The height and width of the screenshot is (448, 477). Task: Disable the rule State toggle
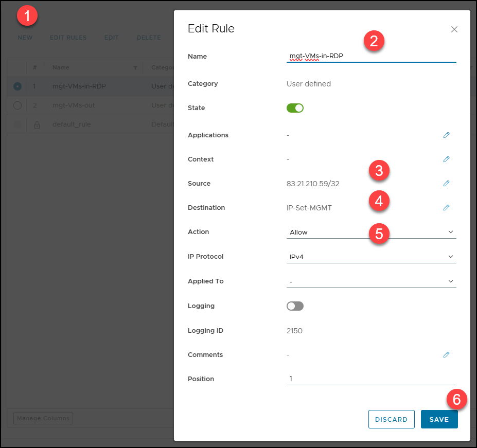[295, 108]
